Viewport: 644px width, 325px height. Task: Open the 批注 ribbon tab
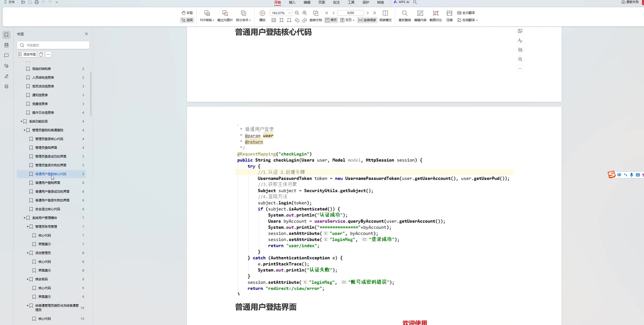coord(336,2)
